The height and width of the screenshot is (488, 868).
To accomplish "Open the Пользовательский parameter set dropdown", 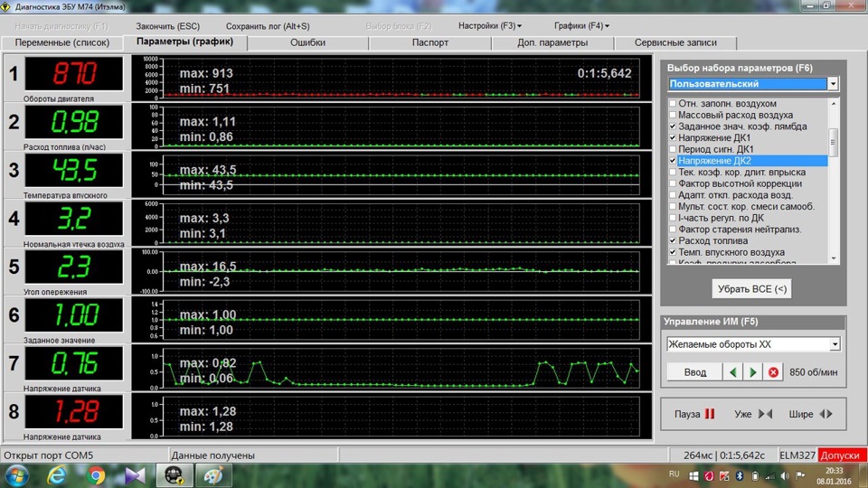I will 833,83.
